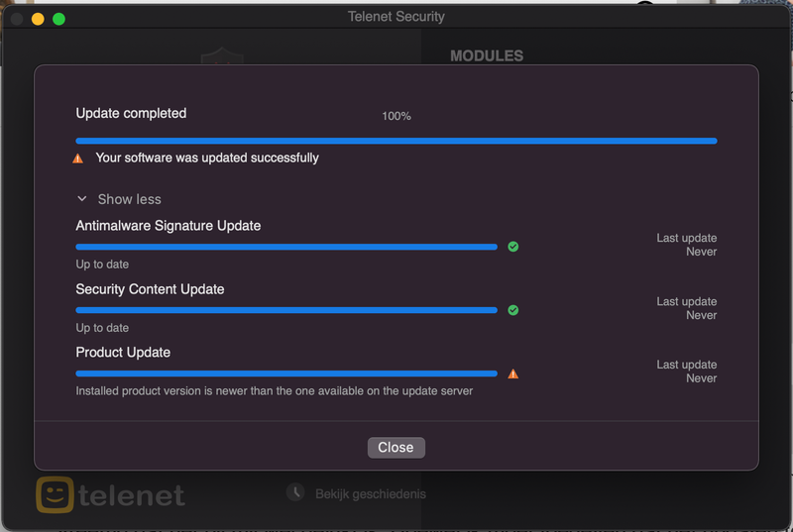The width and height of the screenshot is (793, 532).
Task: Click Up to date under Antimalware Signature
Action: [102, 265]
